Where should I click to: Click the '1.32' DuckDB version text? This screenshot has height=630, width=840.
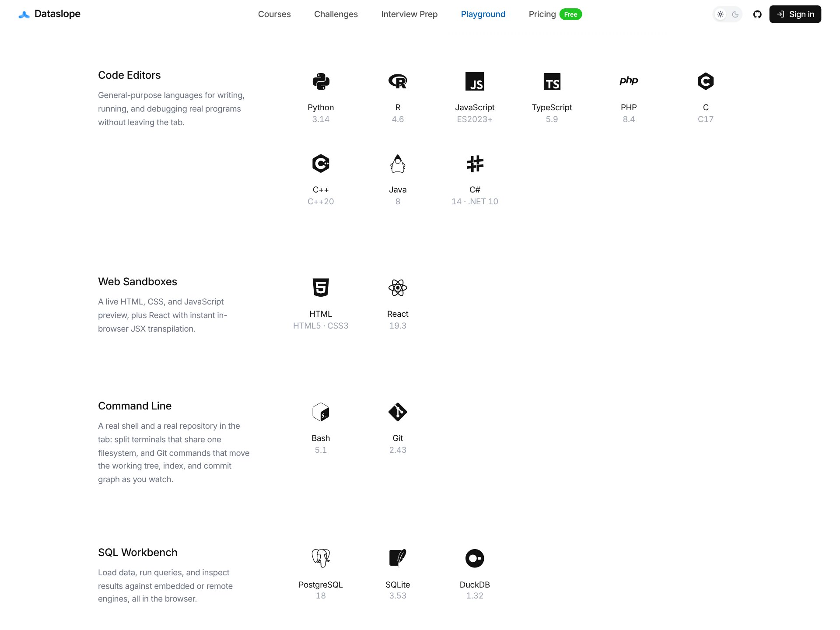coord(475,596)
